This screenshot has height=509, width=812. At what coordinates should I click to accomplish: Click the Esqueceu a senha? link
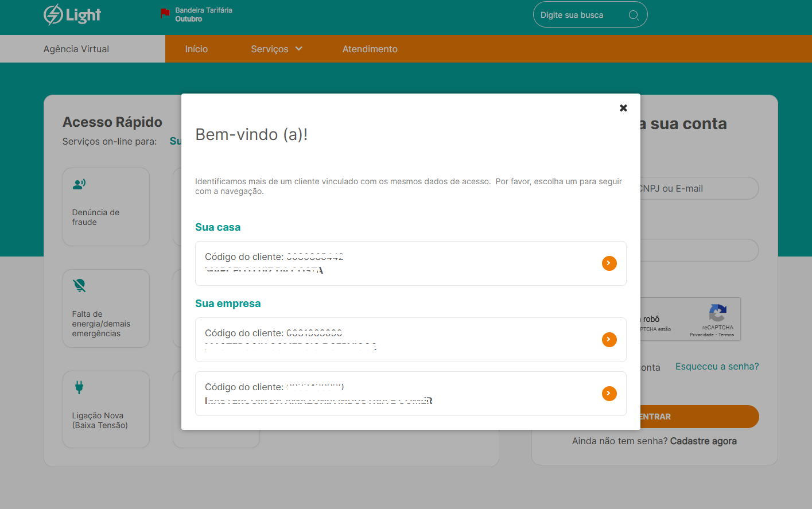click(717, 367)
